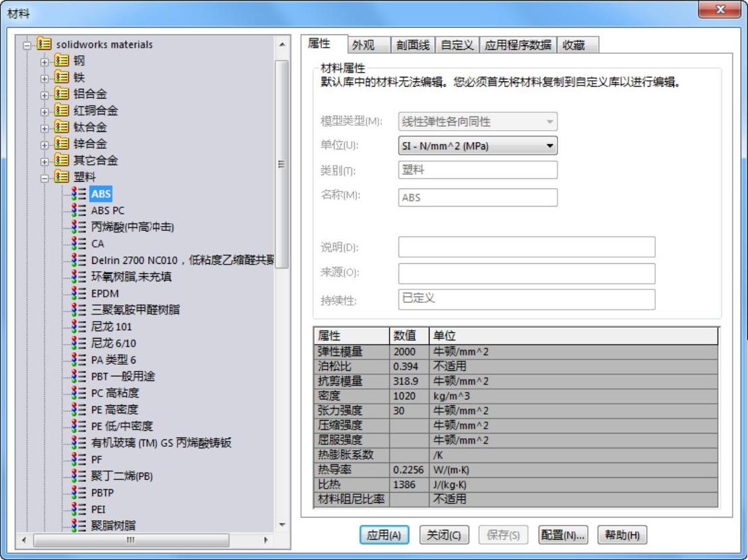The width and height of the screenshot is (748, 560).
Task: Click the ABS PC material icon
Action: 79,211
